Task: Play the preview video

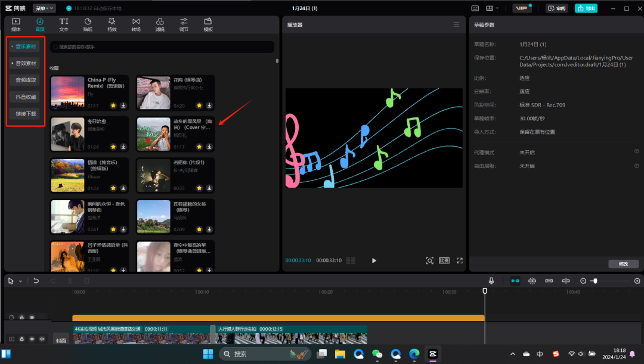Action: pyautogui.click(x=374, y=260)
